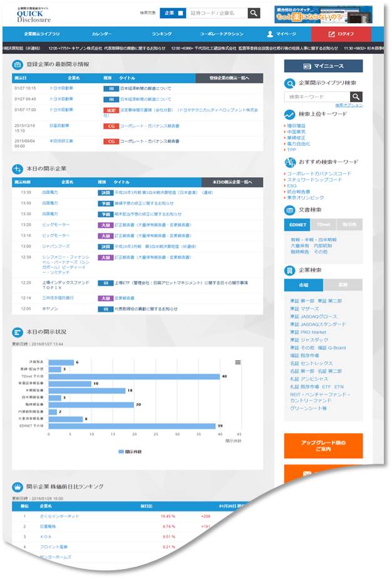
Task: Click the 法定 badge in トヨタ自動車 row
Action: [x=111, y=110]
